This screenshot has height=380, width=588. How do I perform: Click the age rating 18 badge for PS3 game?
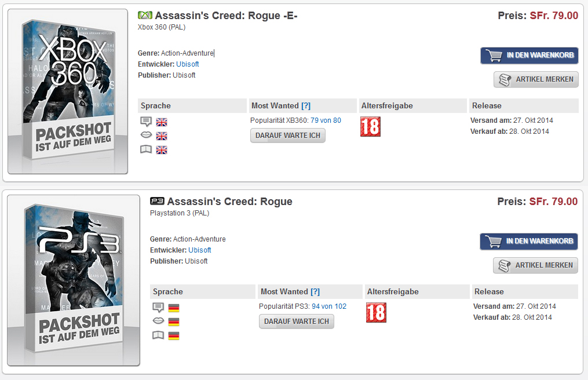coord(376,312)
